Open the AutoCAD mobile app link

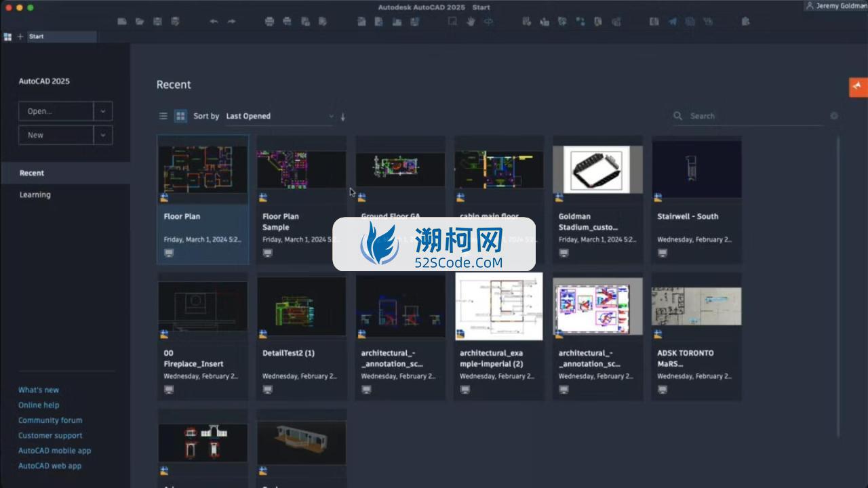54,450
